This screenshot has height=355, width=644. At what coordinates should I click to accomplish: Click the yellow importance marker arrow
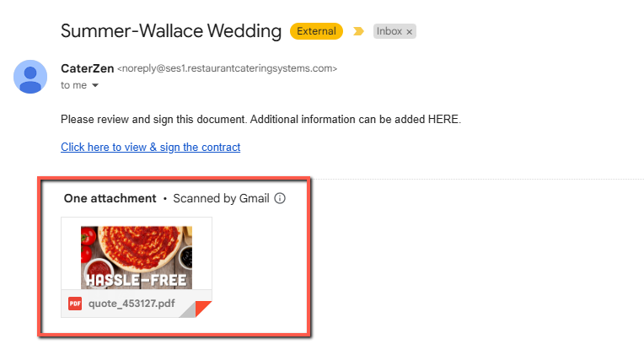(358, 31)
